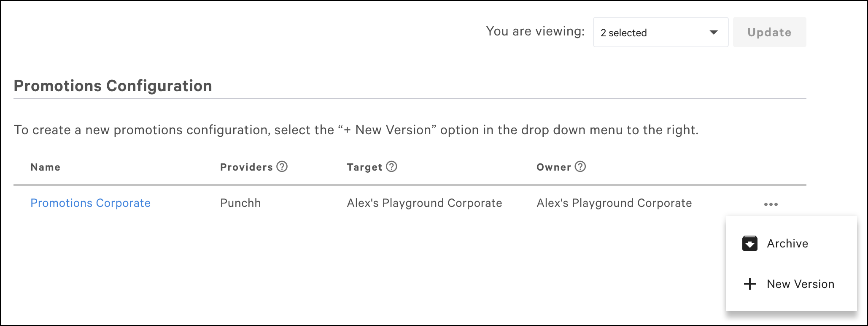The image size is (868, 326).
Task: Click the Target column header label
Action: pos(364,167)
